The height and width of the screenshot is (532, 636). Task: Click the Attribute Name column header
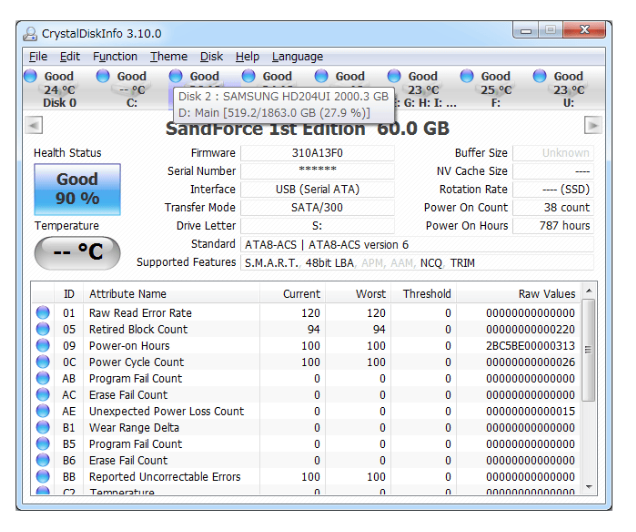coord(171,294)
